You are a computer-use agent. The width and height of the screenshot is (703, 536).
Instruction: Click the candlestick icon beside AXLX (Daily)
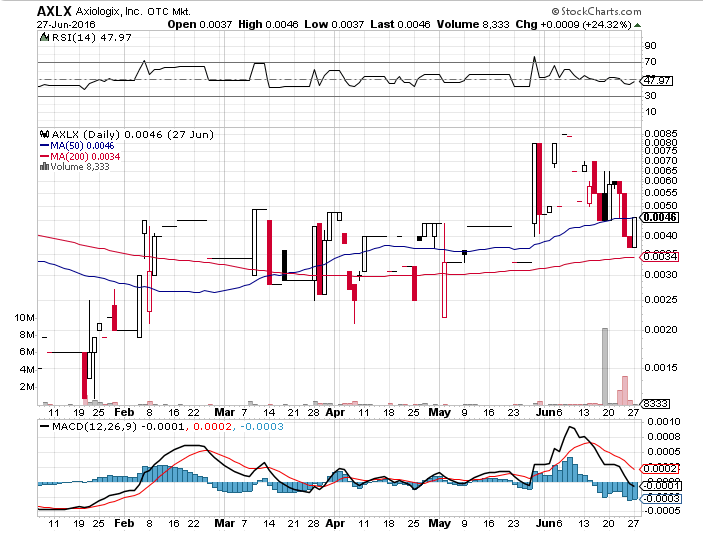[x=44, y=134]
